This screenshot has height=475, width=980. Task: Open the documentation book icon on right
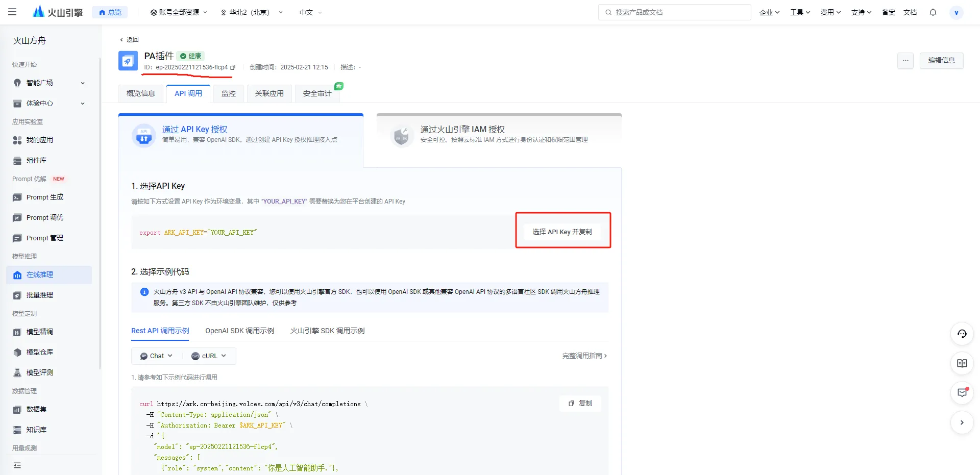[962, 363]
